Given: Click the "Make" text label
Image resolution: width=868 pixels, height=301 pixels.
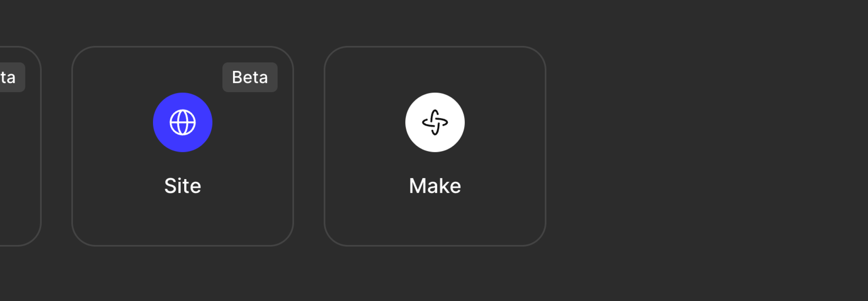Looking at the screenshot, I should tap(435, 186).
